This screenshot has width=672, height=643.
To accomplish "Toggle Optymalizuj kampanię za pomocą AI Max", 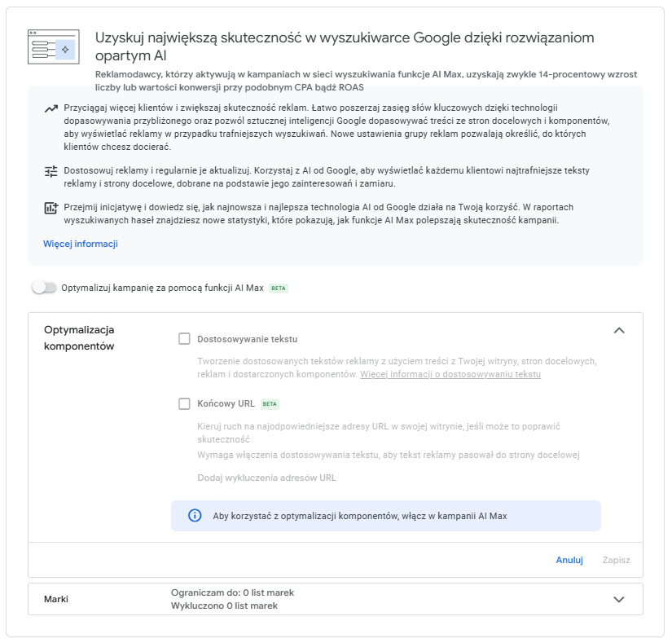I will pos(45,288).
